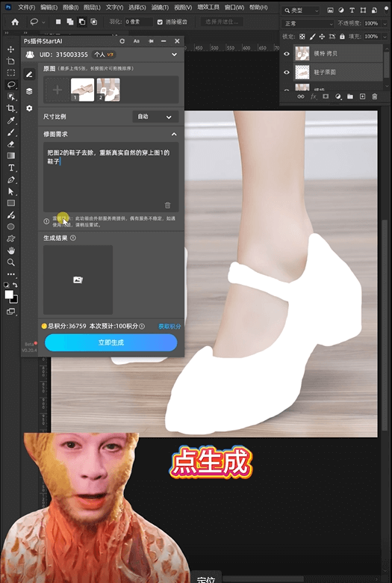Click the link layers icon
This screenshot has height=583, width=392.
(301, 96)
